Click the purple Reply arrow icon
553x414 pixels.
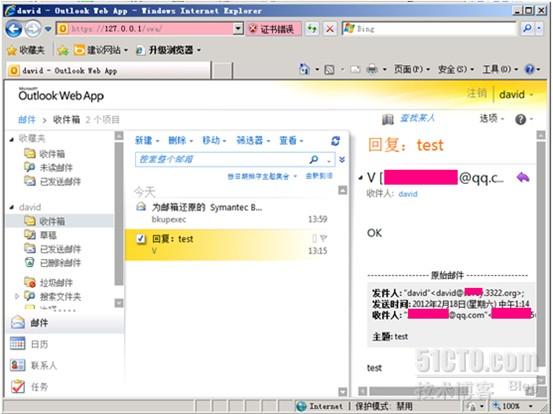pyautogui.click(x=523, y=177)
